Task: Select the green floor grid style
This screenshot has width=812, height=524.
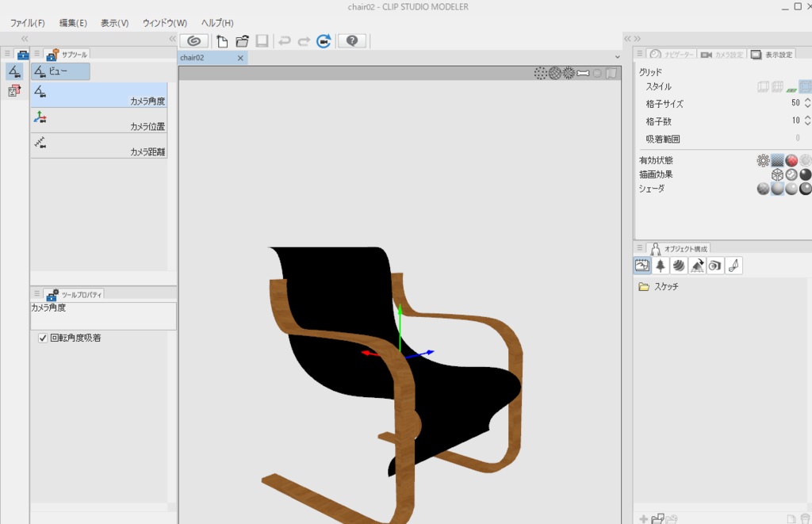Action: pos(791,89)
